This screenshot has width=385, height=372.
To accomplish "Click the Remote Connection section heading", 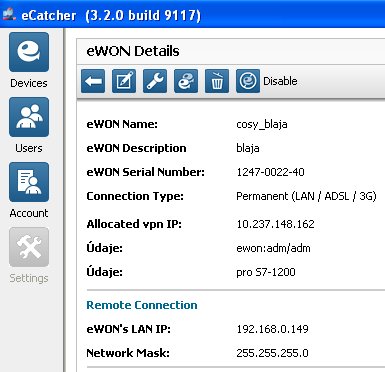I will coord(142,305).
